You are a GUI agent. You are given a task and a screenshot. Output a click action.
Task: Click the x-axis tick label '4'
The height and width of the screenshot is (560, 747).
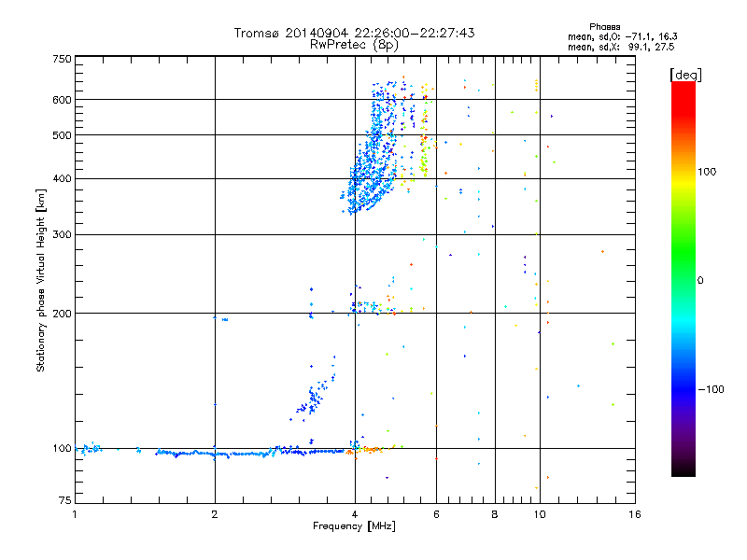coord(355,514)
